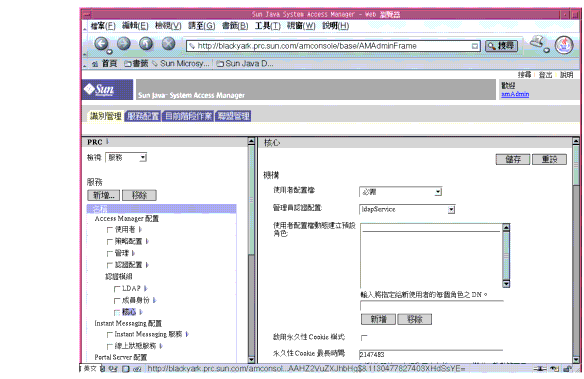584x379 pixels.
Task: Click 新增 button below role DN field
Action: (378, 319)
